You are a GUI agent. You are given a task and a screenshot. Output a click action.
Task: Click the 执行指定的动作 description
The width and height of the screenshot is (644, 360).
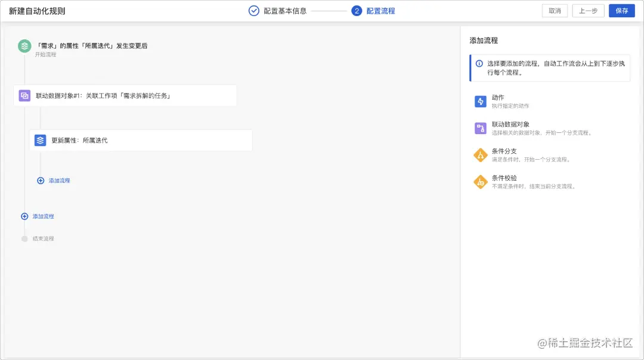[510, 106]
